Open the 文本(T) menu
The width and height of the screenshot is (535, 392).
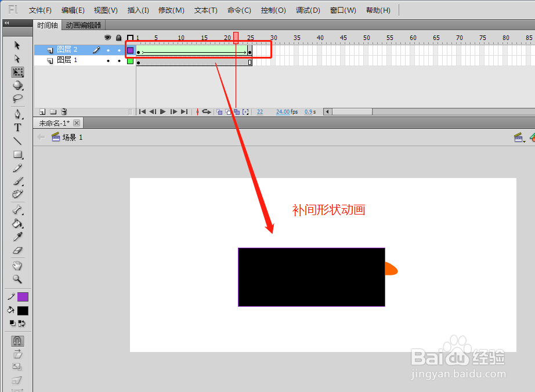coord(206,10)
